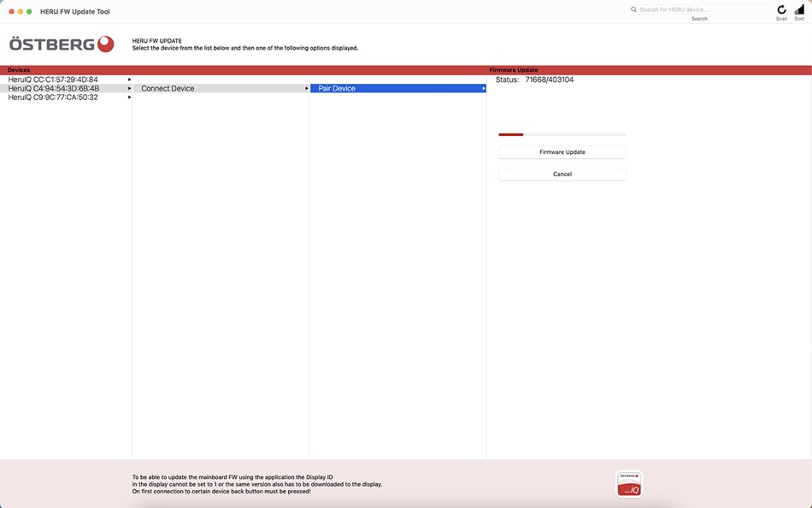Focus the Search for HERU device field
This screenshot has height=508, width=812.
point(700,9)
